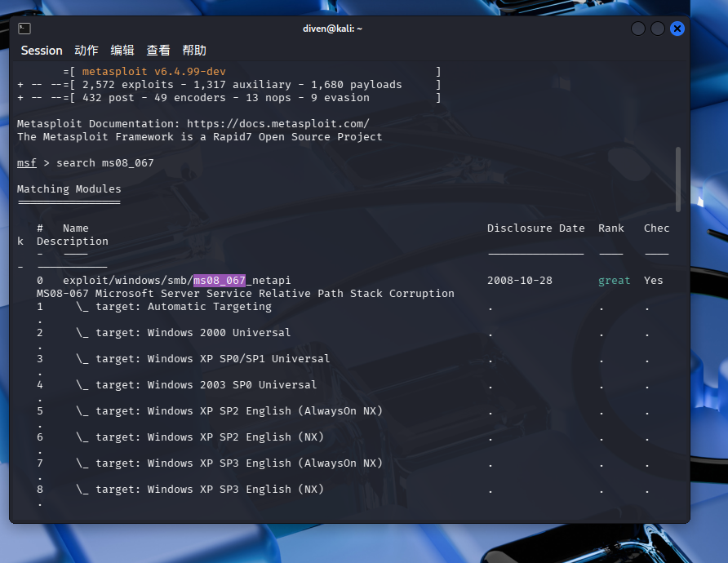
Task: Maximize the terminal window
Action: 658,29
